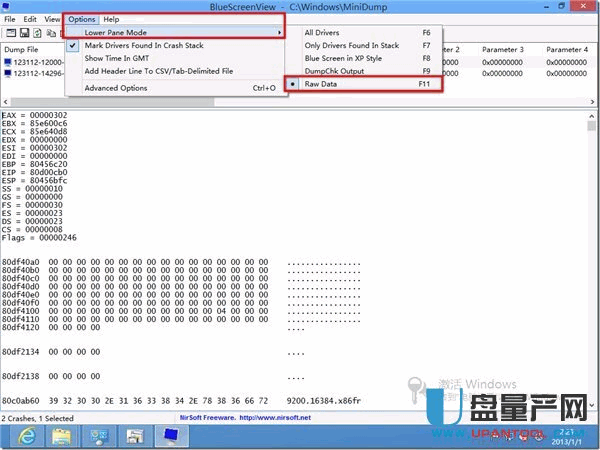This screenshot has height=450, width=600.
Task: Open the View menu
Action: coord(52,19)
